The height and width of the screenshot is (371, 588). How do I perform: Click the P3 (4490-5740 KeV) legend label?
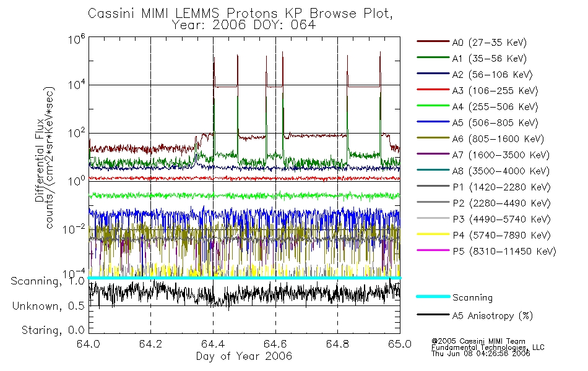tap(501, 220)
